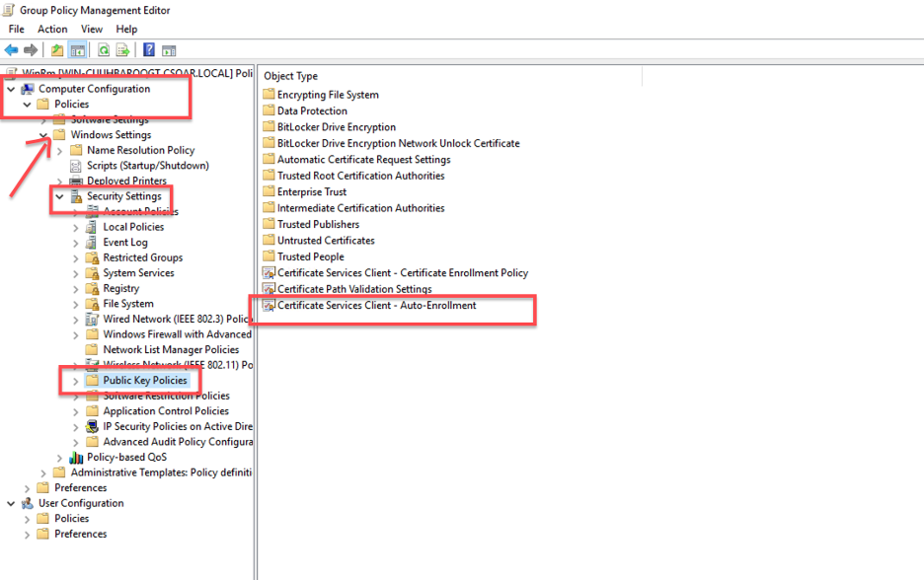Open the File menu

(16, 29)
